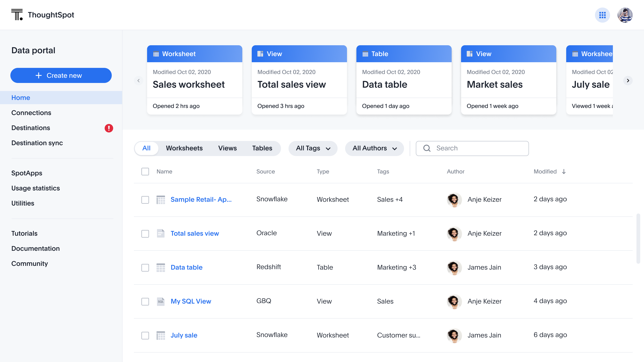The image size is (644, 362).
Task: Click the Destinations red alert icon
Action: pos(109,128)
